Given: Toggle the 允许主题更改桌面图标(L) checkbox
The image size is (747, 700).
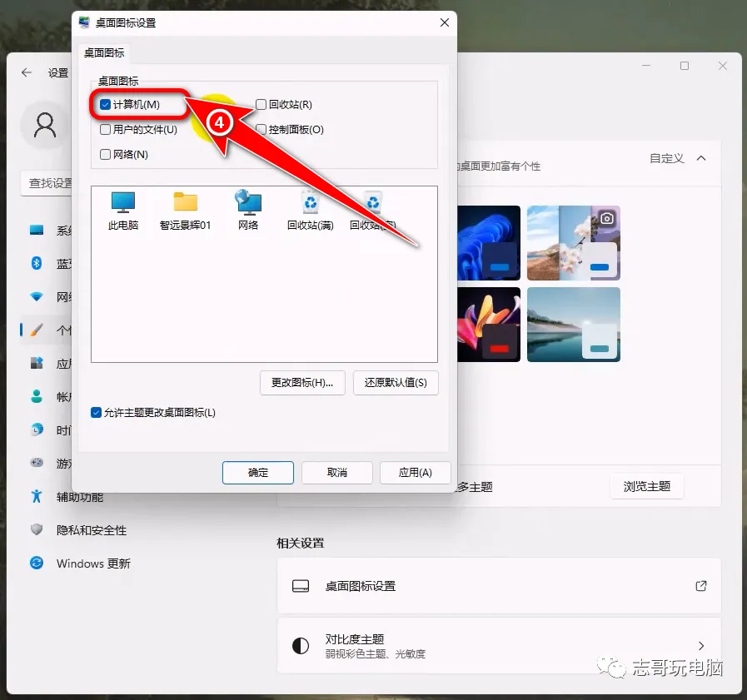Looking at the screenshot, I should coord(97,413).
